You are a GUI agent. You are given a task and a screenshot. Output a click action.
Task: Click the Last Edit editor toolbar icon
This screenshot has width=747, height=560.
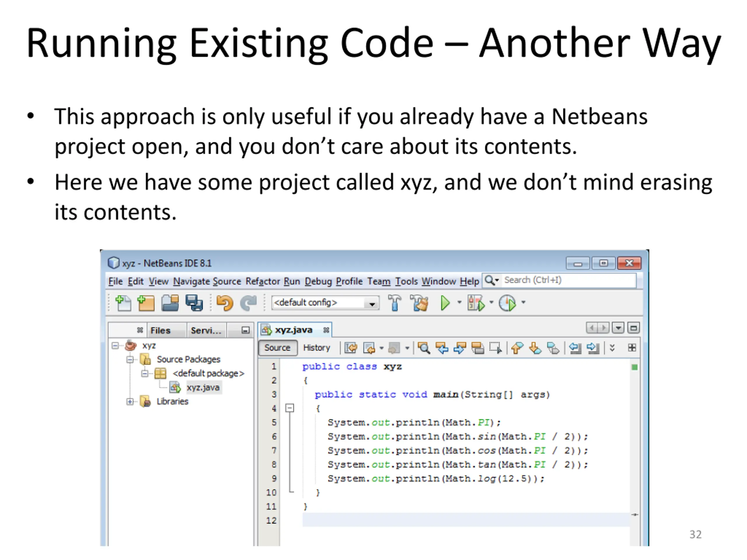point(350,348)
